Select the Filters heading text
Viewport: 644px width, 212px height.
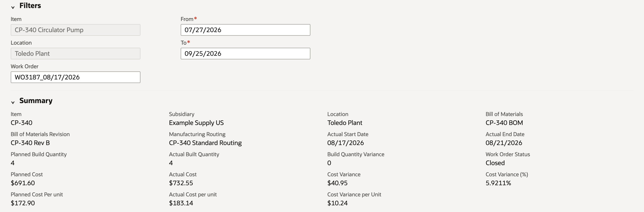click(30, 6)
